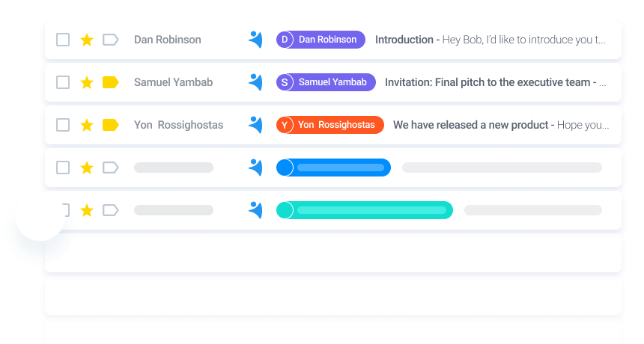
Task: Click the teal placeholder contact pill
Action: (365, 210)
